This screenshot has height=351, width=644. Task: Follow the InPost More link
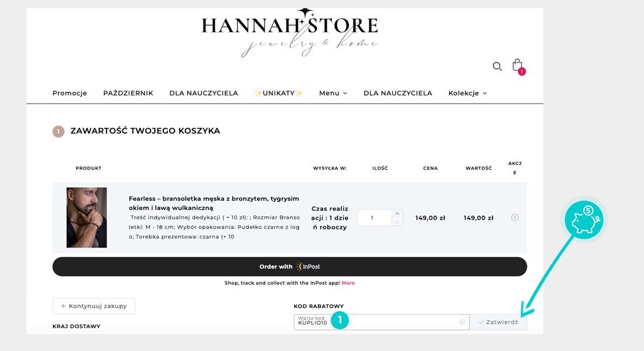point(348,283)
